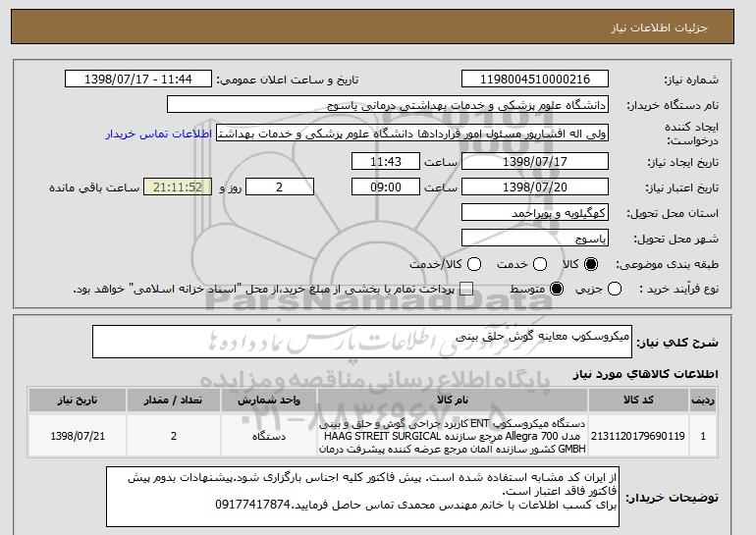756x535 pixels.
Task: Click the creation time field 11:43
Action: (386, 161)
